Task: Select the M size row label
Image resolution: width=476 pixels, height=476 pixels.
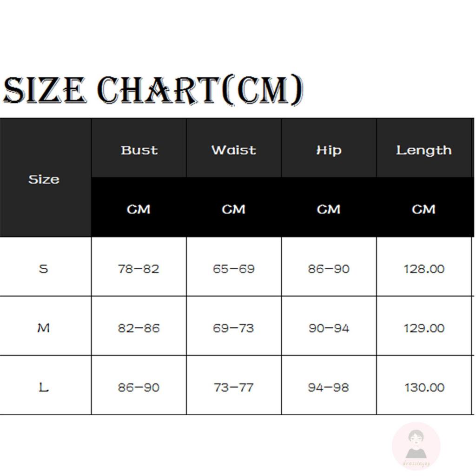Action: pyautogui.click(x=44, y=328)
